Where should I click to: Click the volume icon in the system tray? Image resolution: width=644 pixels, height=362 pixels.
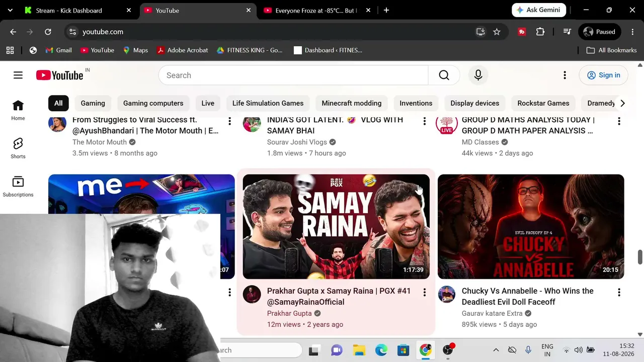579,350
